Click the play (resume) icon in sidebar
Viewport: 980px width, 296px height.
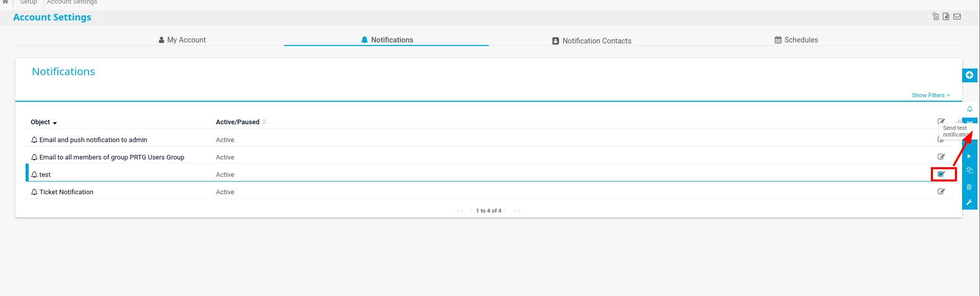[969, 156]
